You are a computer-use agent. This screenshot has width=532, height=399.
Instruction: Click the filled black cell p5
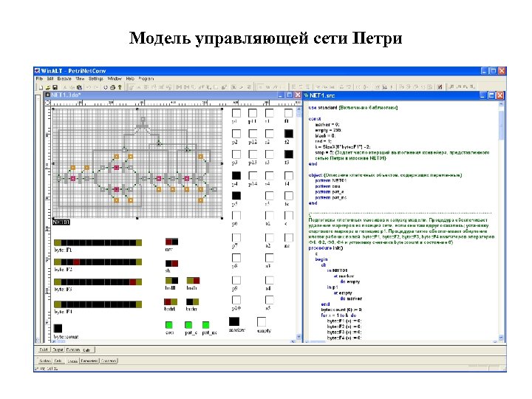(x=236, y=196)
